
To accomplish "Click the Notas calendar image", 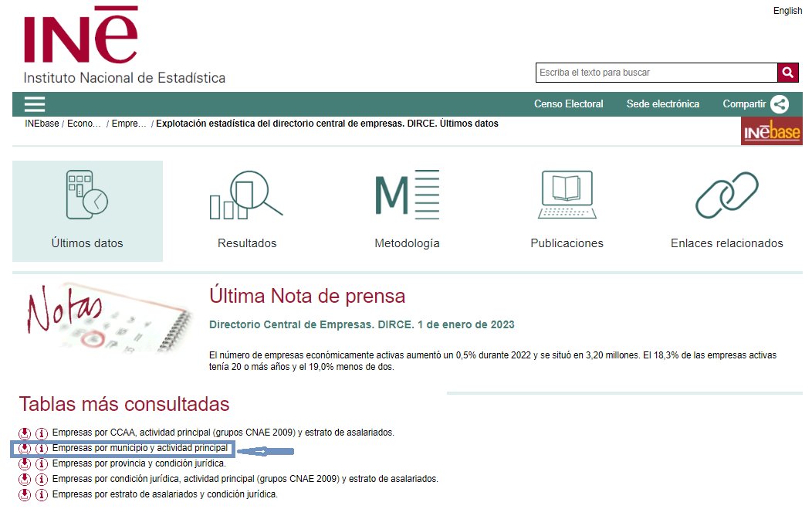I will coord(109,317).
